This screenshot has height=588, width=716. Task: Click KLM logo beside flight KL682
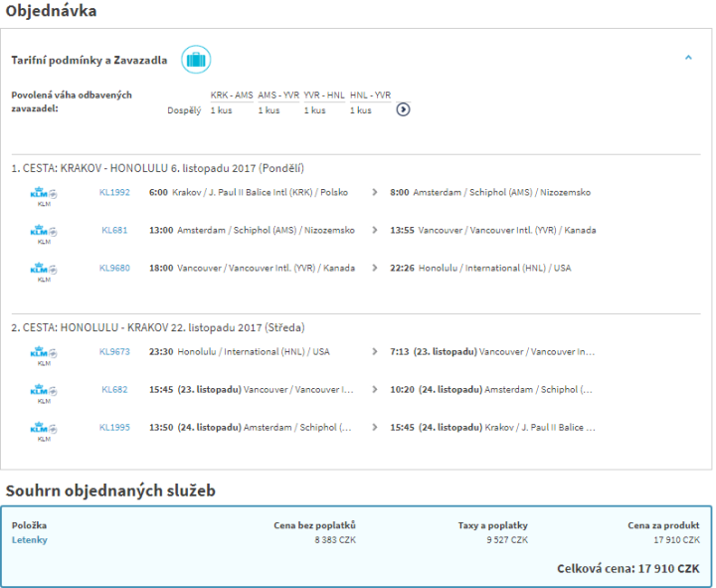(x=44, y=392)
